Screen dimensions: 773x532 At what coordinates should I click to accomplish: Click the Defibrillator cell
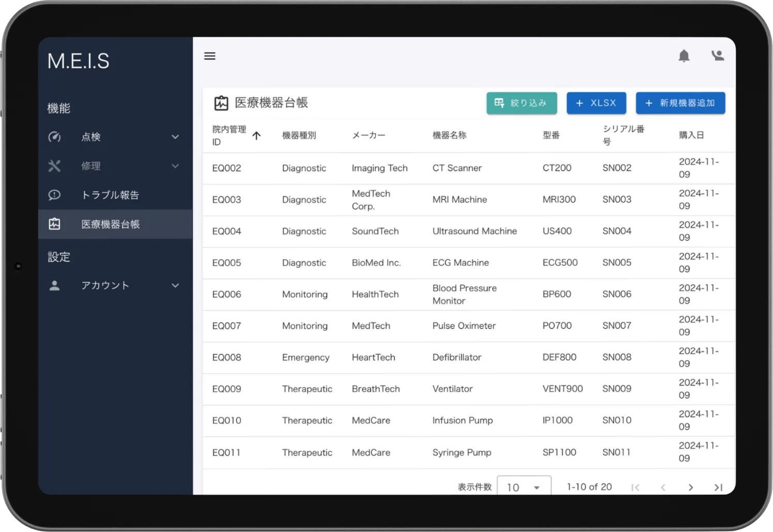pos(457,357)
